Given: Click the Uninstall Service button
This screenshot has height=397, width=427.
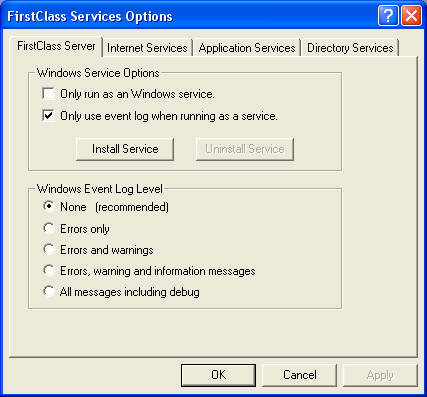Looking at the screenshot, I should (245, 149).
